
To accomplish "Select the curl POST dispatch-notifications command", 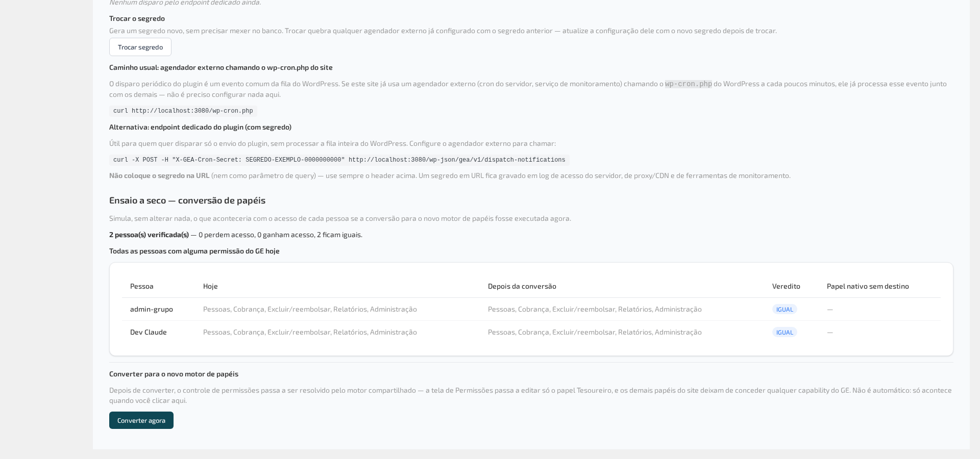I will click(339, 160).
